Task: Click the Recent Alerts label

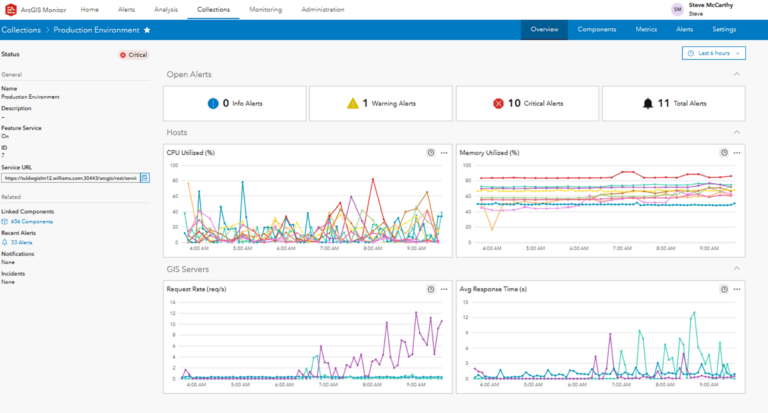Action: pyautogui.click(x=18, y=233)
